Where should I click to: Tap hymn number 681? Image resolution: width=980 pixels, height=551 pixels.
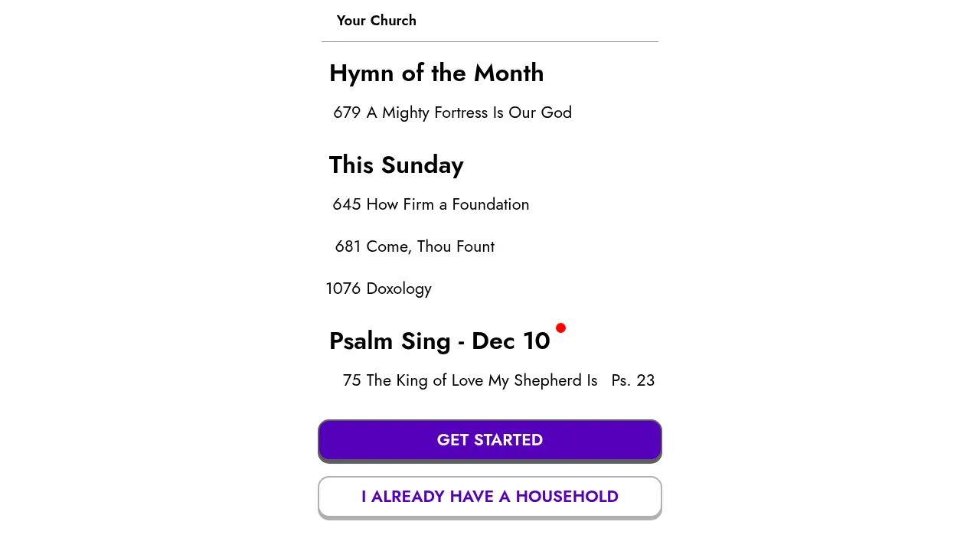click(x=348, y=246)
